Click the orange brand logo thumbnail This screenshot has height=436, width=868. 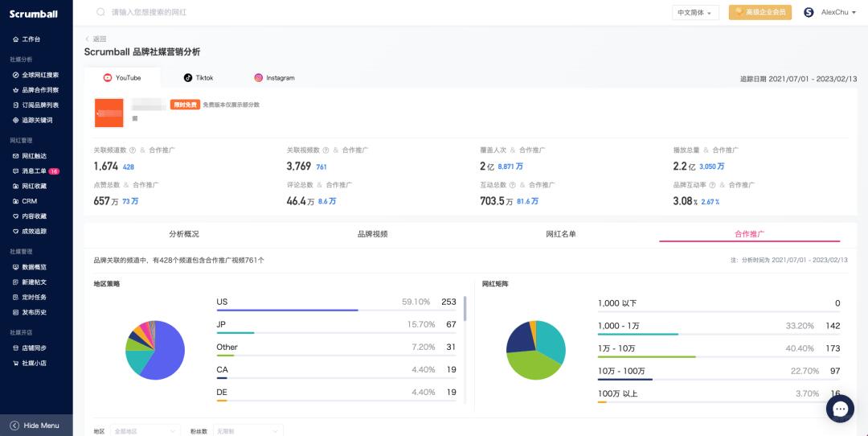[108, 113]
